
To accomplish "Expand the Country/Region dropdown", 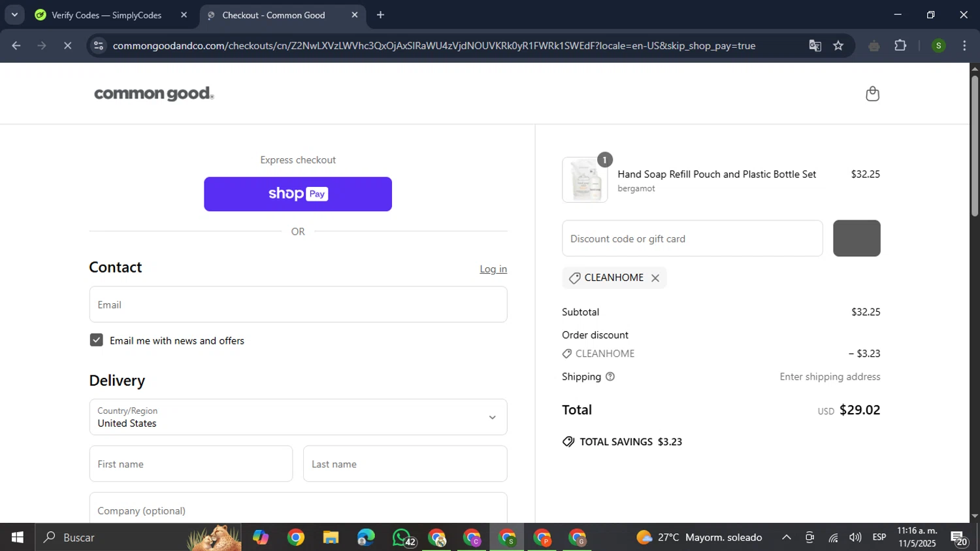I will 298,417.
